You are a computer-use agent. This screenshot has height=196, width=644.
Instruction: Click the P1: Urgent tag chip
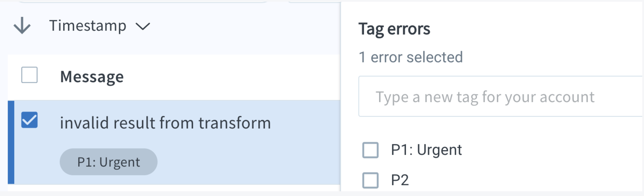109,162
